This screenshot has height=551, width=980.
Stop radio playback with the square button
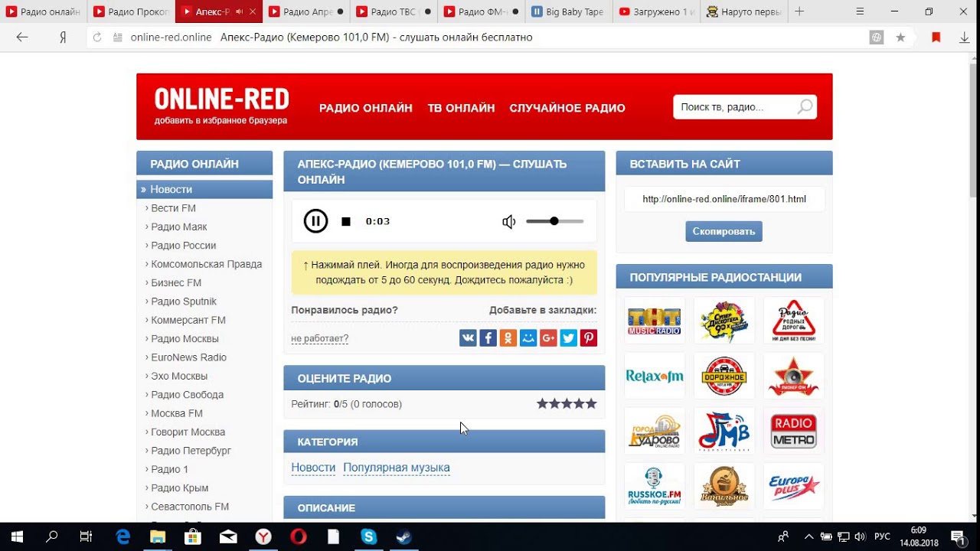[346, 221]
